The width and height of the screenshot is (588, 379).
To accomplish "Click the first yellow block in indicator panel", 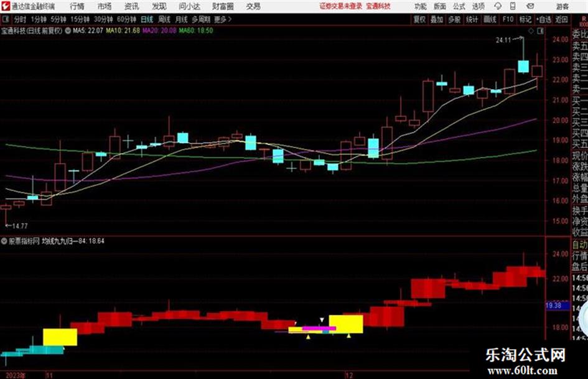I will tap(60, 337).
